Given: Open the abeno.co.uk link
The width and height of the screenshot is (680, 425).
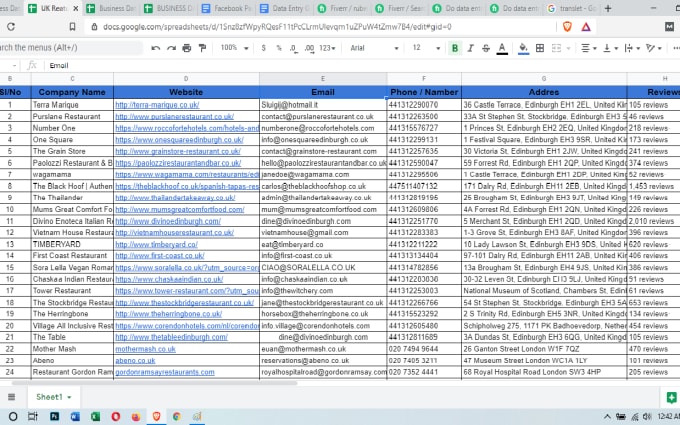Looking at the screenshot, I should [x=135, y=360].
